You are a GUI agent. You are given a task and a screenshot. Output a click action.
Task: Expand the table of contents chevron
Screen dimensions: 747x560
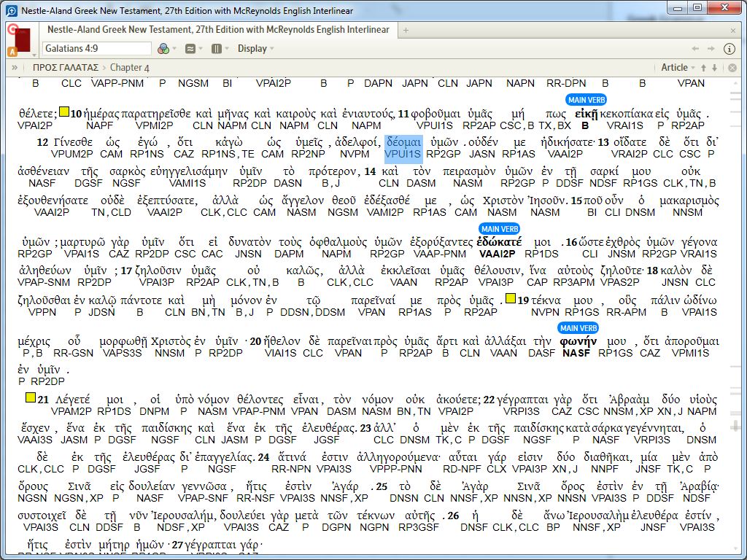(x=15, y=68)
